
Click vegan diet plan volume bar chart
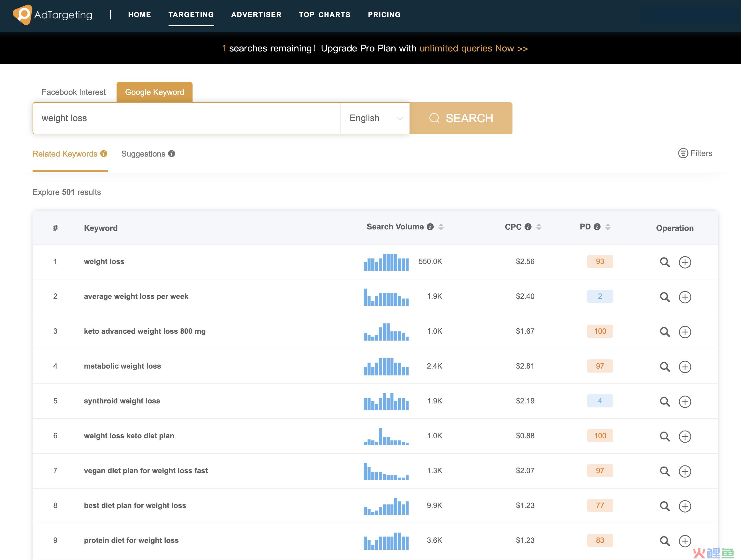[x=386, y=471]
